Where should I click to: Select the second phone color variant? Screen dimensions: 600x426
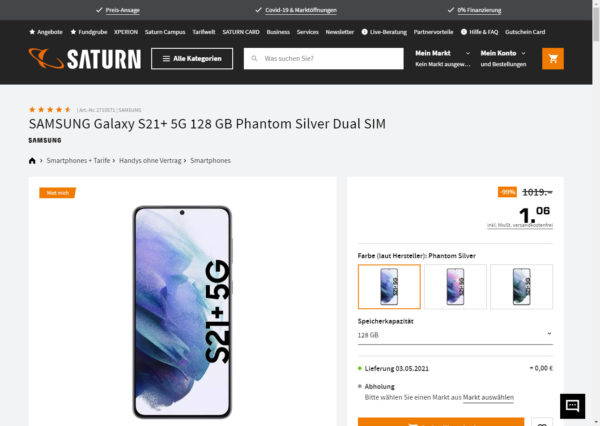point(455,286)
